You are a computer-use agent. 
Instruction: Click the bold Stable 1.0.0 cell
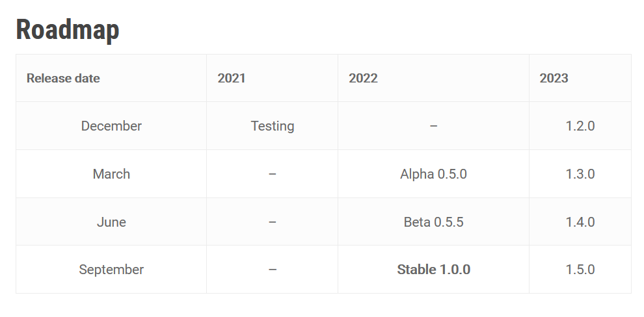[x=433, y=270]
